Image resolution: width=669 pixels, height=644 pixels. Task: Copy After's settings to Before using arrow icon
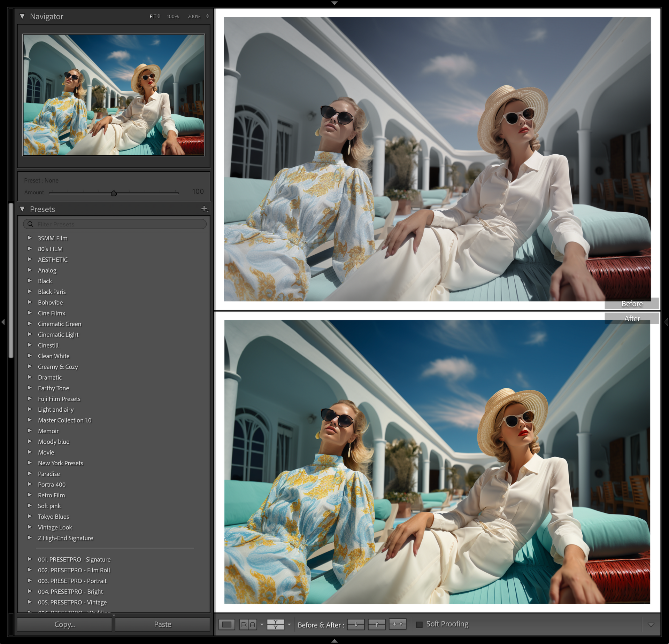point(377,624)
